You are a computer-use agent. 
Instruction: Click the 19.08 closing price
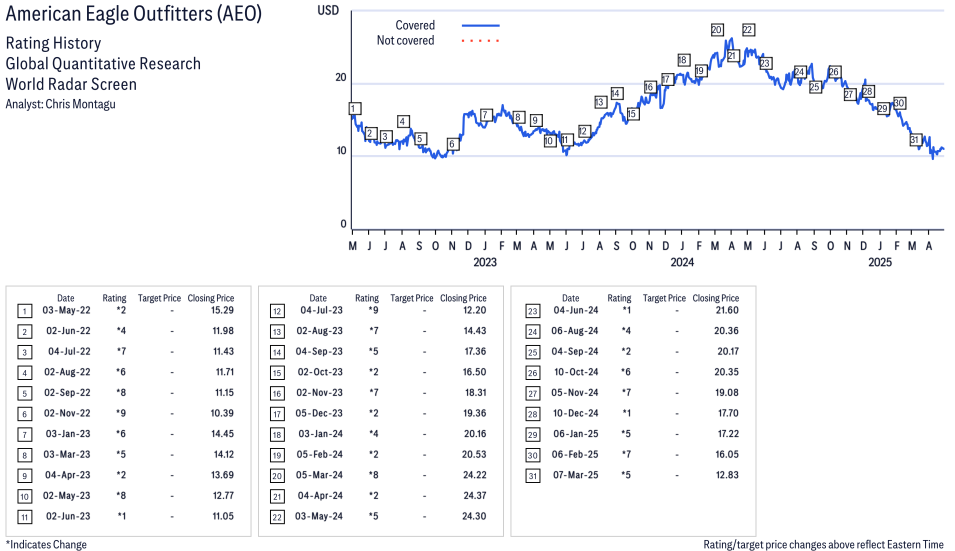tap(727, 393)
